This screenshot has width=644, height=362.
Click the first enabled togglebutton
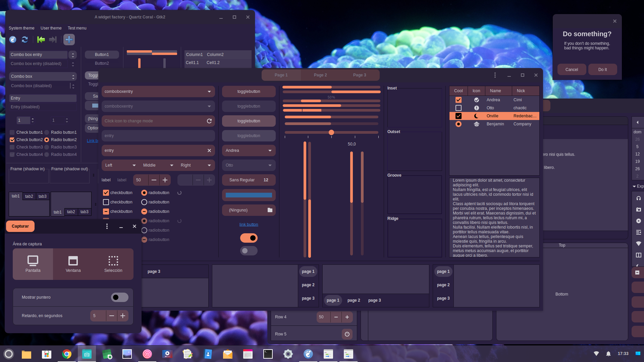click(x=249, y=92)
